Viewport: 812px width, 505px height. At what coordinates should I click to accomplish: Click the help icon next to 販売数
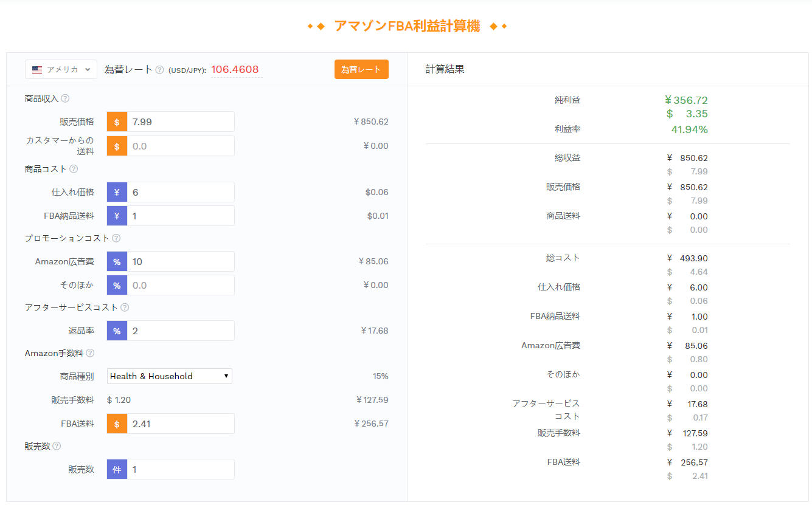pos(57,446)
